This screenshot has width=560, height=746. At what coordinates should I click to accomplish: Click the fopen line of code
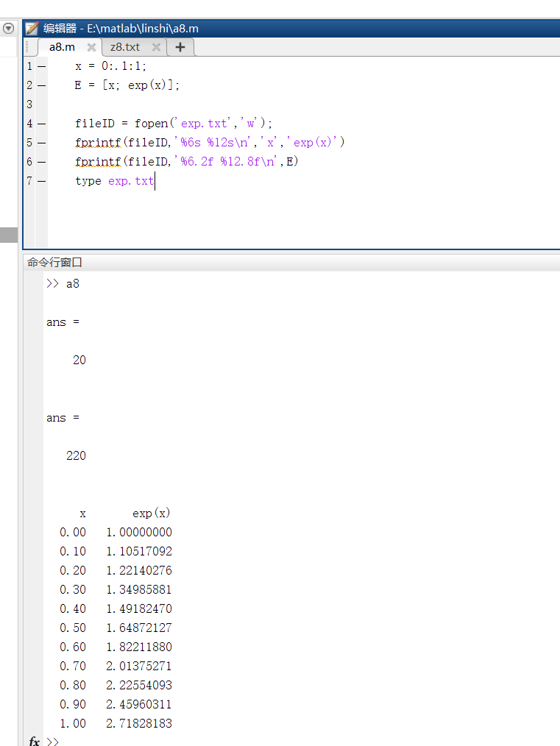174,124
